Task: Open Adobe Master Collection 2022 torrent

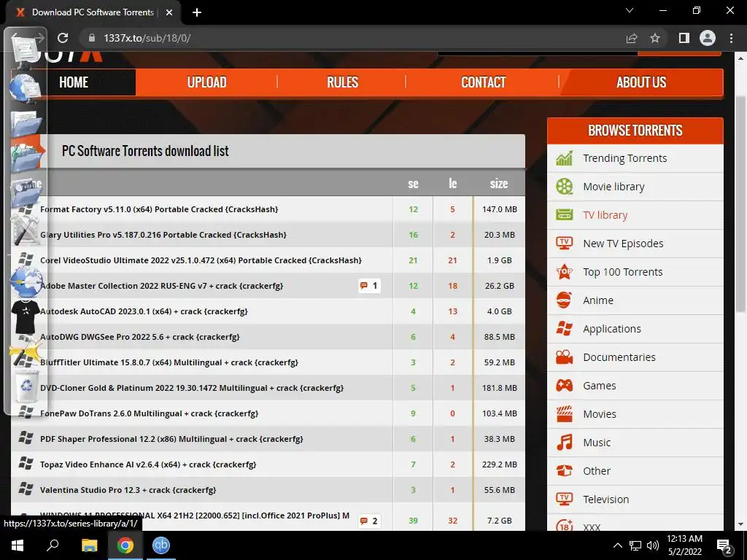Action: click(161, 286)
